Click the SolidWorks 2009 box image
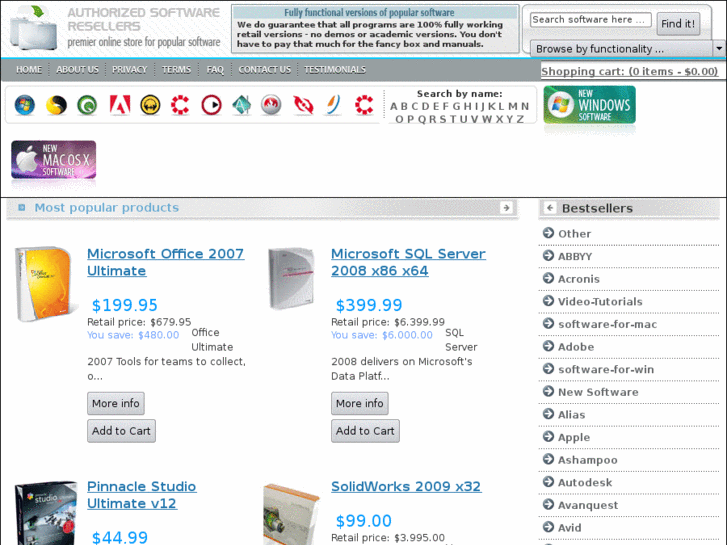 291,514
